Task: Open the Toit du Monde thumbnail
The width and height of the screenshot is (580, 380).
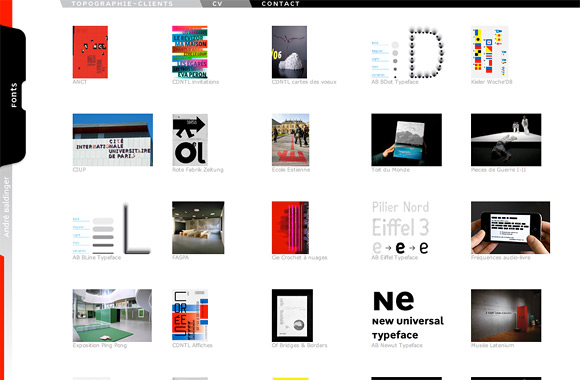Action: click(x=407, y=140)
